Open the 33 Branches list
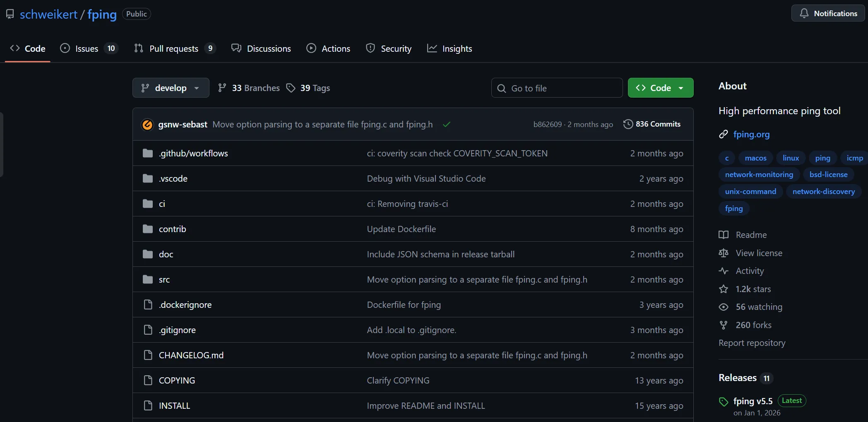Viewport: 868px width, 422px height. pos(249,88)
